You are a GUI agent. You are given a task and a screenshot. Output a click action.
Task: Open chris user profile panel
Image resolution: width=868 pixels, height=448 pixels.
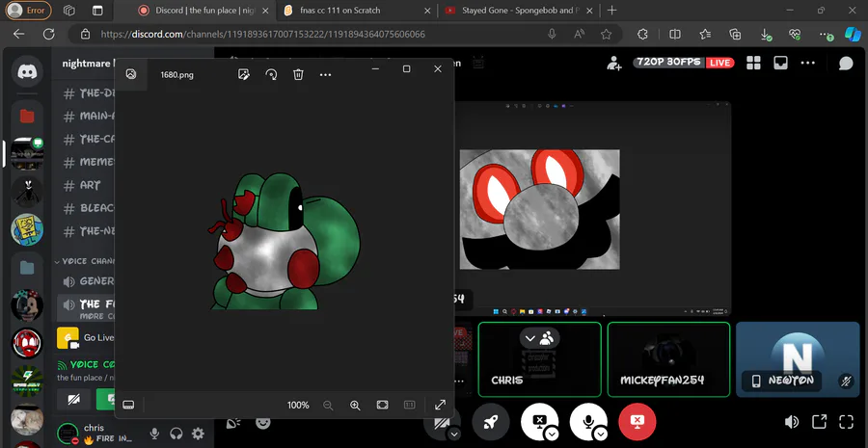pos(98,434)
